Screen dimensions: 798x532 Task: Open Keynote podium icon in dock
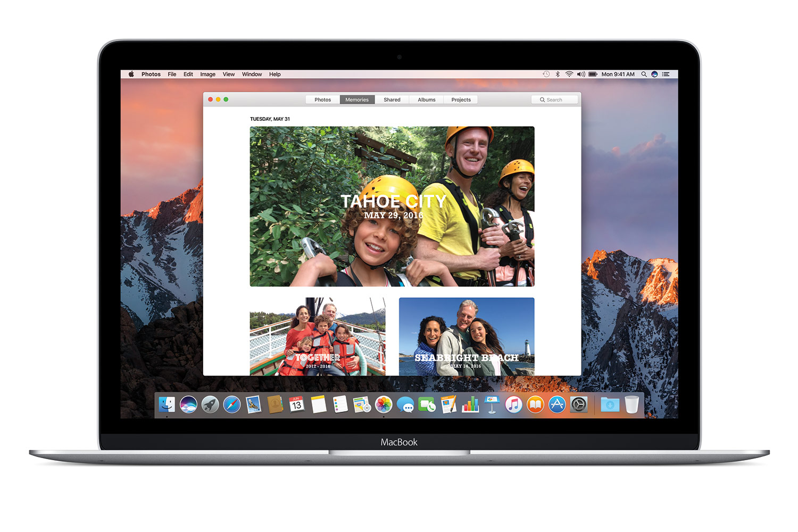pyautogui.click(x=492, y=404)
